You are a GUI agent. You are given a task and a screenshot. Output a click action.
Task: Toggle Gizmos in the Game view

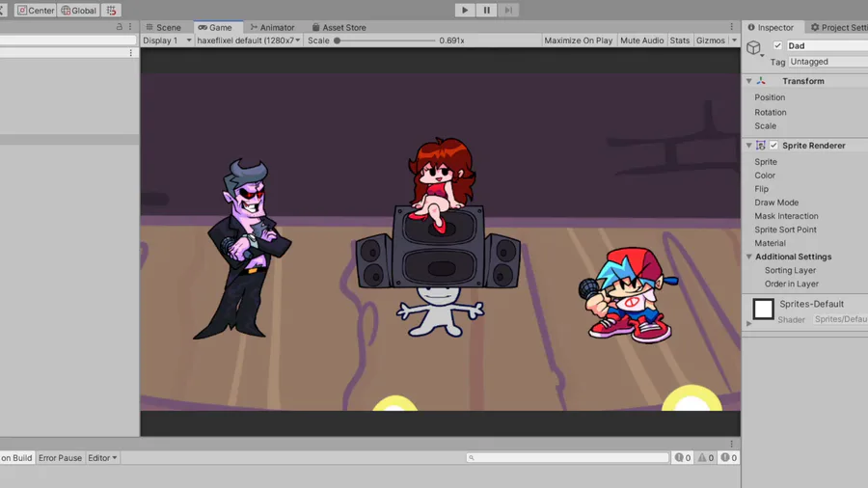(x=710, y=41)
